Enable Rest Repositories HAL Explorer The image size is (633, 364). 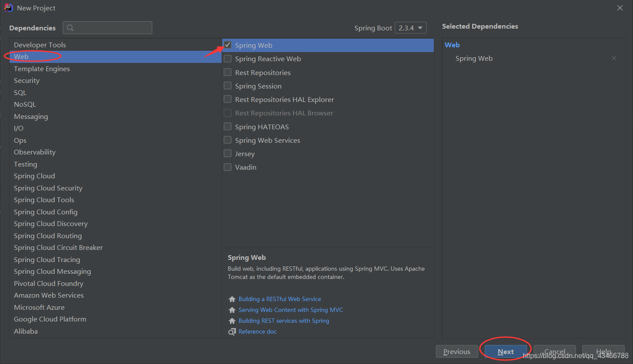click(x=227, y=99)
